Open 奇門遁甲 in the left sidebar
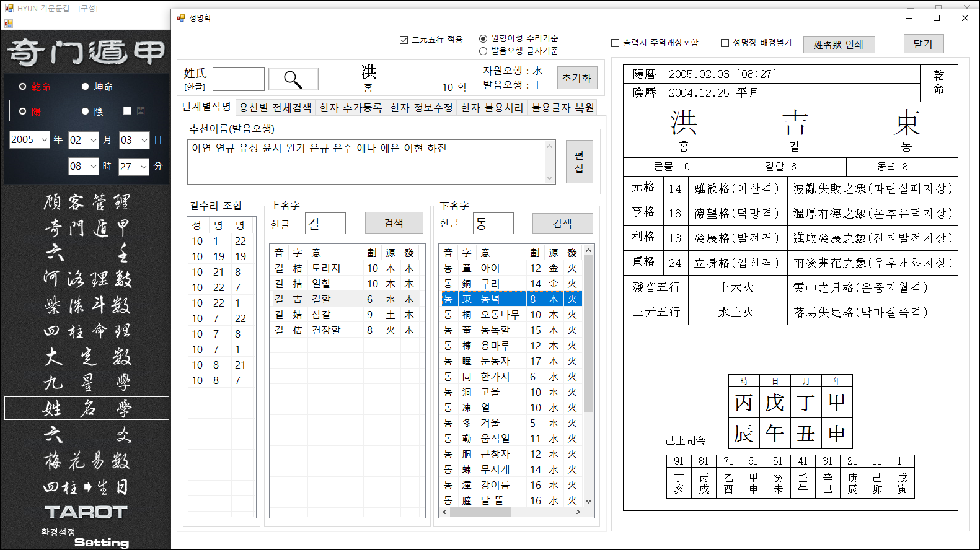Viewport: 980px width, 550px height. point(87,228)
